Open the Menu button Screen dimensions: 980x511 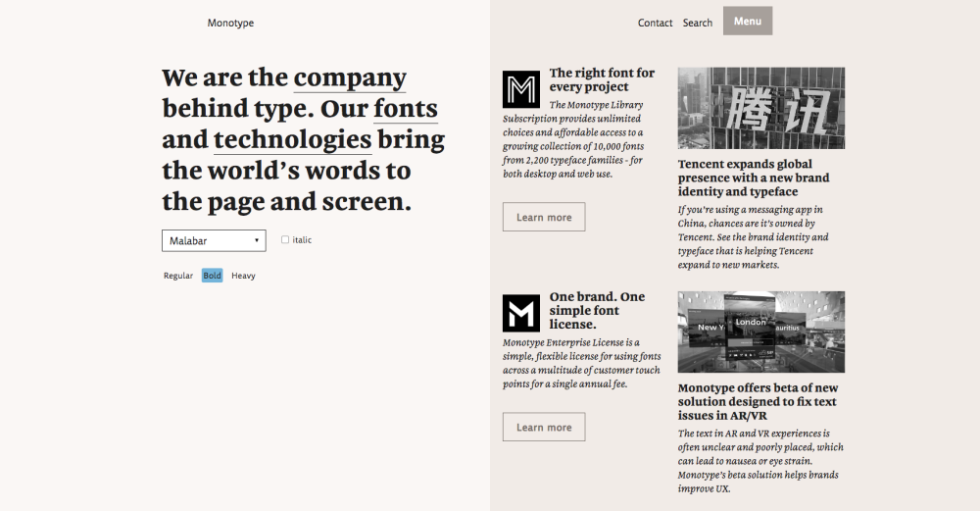click(748, 21)
